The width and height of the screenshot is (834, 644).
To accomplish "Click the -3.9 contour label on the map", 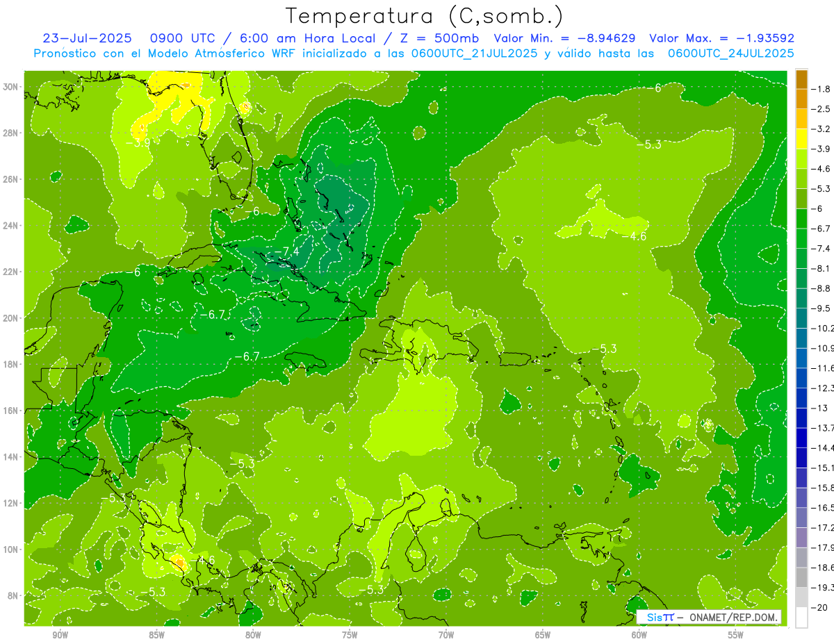I will coord(138,143).
